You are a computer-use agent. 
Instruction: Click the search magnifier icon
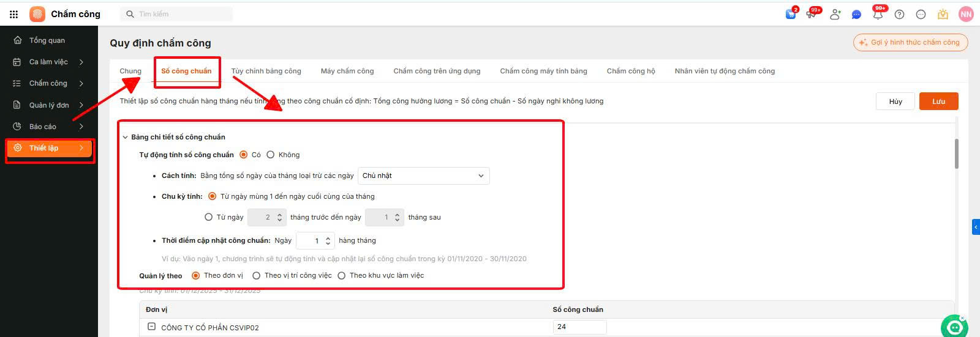(130, 14)
